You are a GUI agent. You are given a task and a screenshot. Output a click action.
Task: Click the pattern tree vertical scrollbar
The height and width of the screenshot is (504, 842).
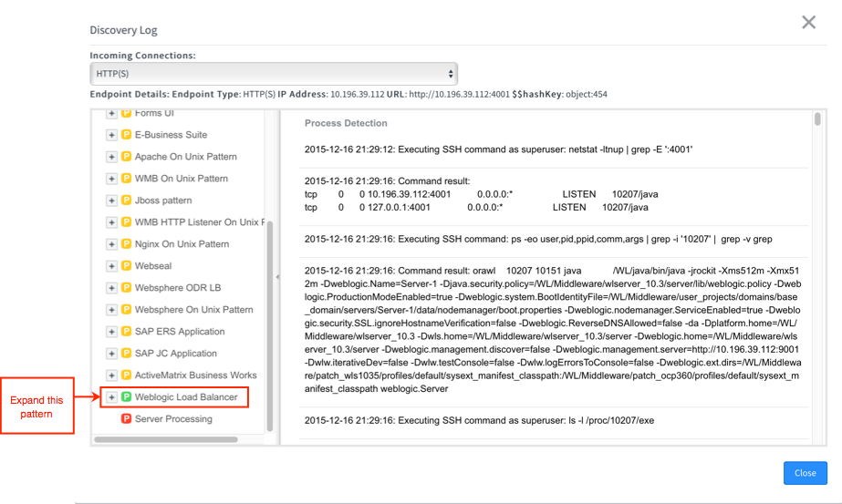[x=270, y=325]
